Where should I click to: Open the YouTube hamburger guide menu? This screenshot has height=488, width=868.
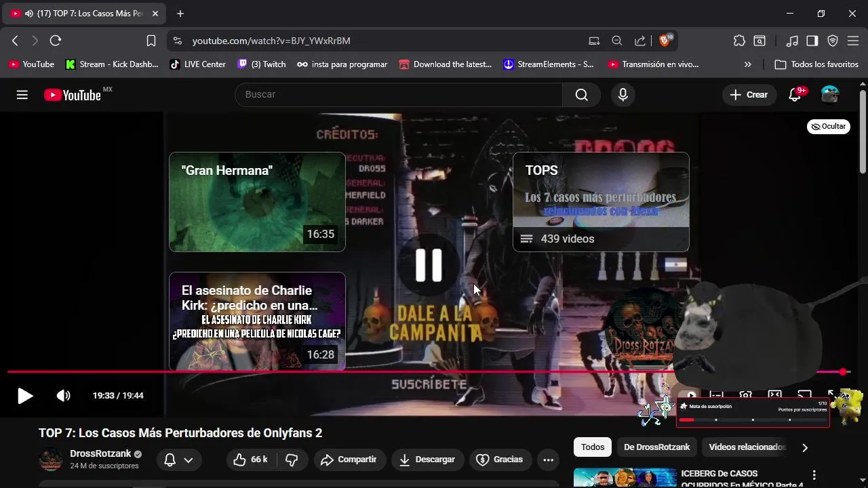tap(22, 95)
